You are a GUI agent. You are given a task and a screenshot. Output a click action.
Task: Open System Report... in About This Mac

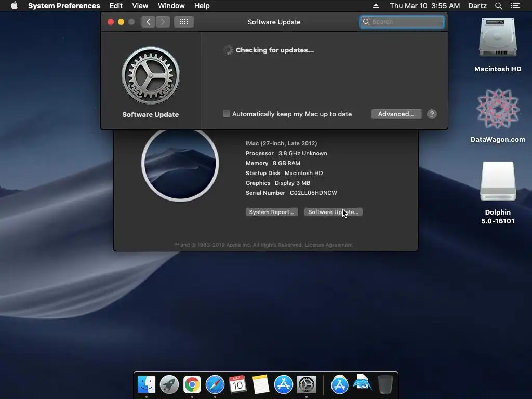pos(271,212)
